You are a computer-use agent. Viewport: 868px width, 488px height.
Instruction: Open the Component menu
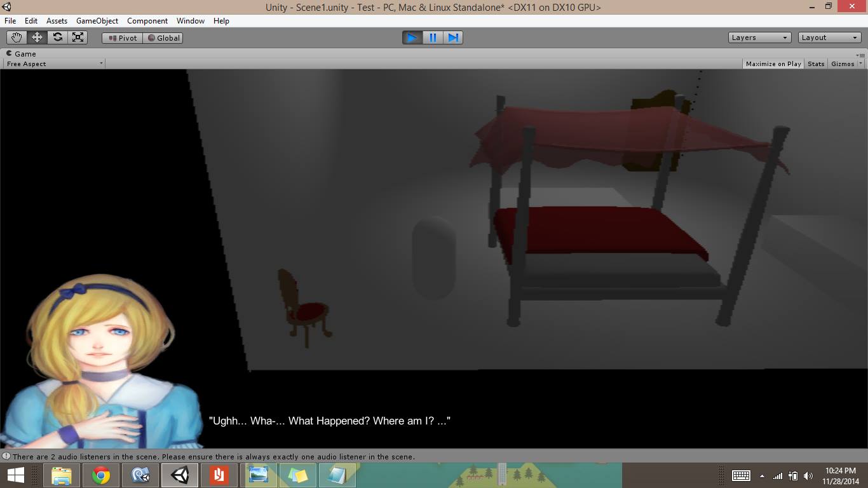coord(147,21)
